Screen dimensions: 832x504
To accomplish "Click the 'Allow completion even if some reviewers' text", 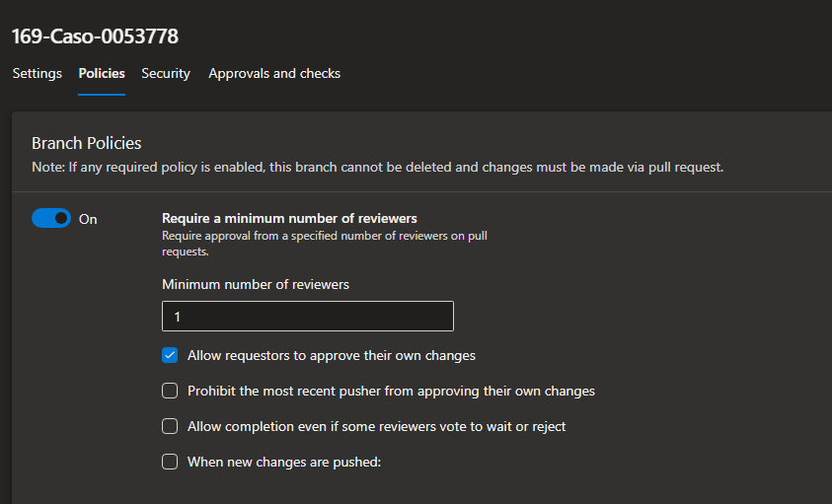I will [376, 426].
